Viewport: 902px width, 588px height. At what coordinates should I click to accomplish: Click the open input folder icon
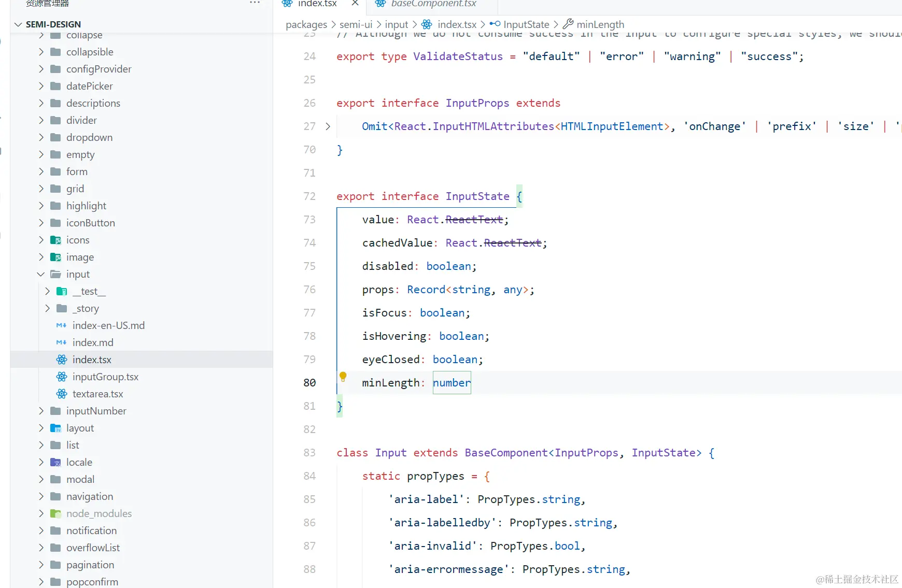pos(55,274)
